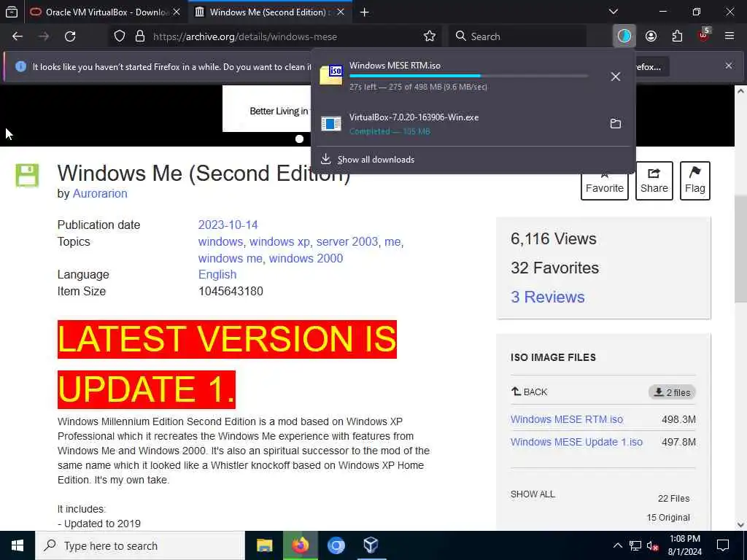List all tabs with the dropdown chevron
This screenshot has height=560, width=747.
pyautogui.click(x=614, y=12)
